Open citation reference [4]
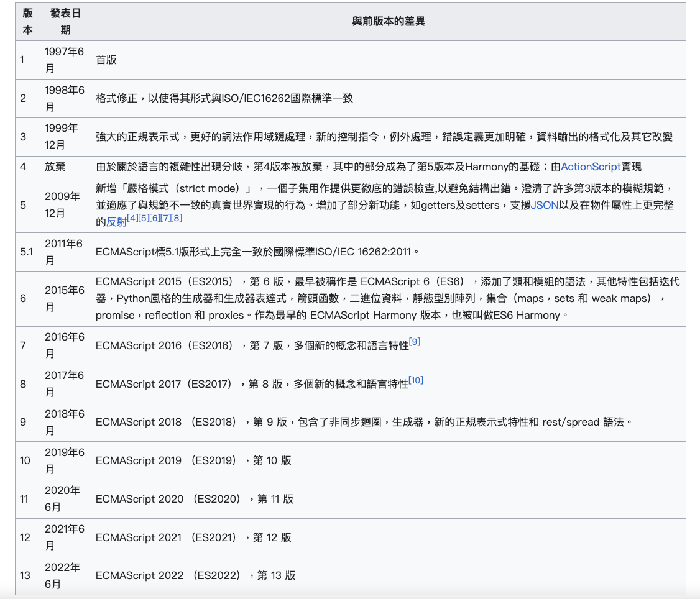This screenshot has height=599, width=700. pyautogui.click(x=132, y=216)
